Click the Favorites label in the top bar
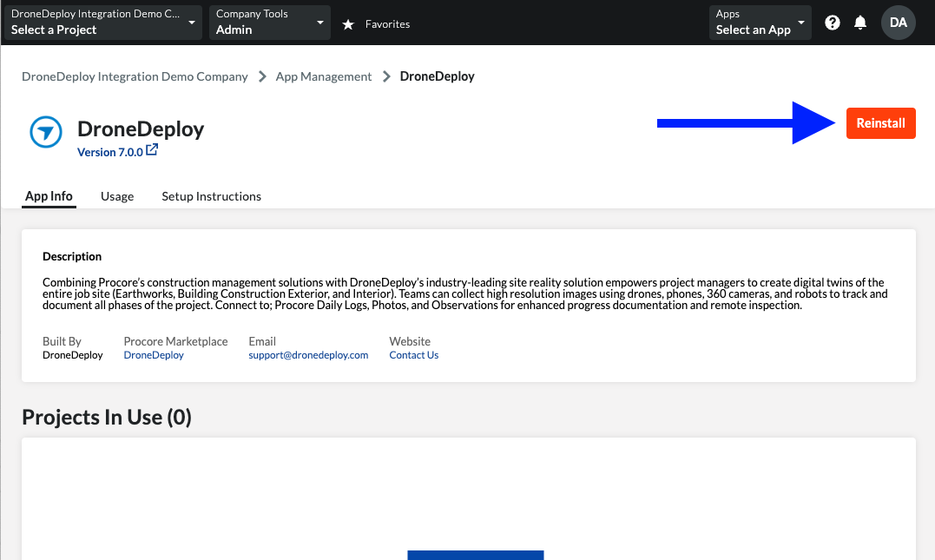 click(x=387, y=24)
